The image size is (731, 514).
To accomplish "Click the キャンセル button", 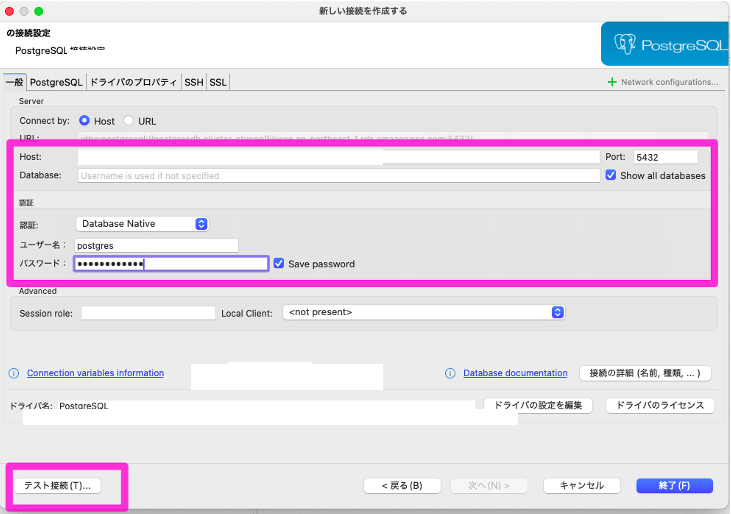I will pyautogui.click(x=581, y=486).
